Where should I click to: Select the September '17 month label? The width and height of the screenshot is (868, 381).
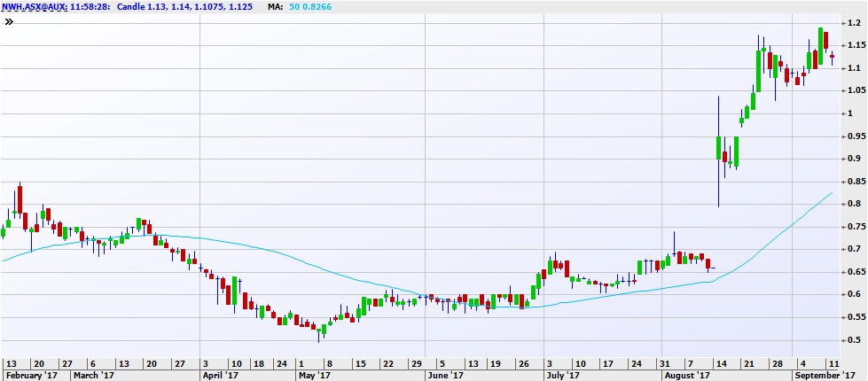(x=826, y=375)
